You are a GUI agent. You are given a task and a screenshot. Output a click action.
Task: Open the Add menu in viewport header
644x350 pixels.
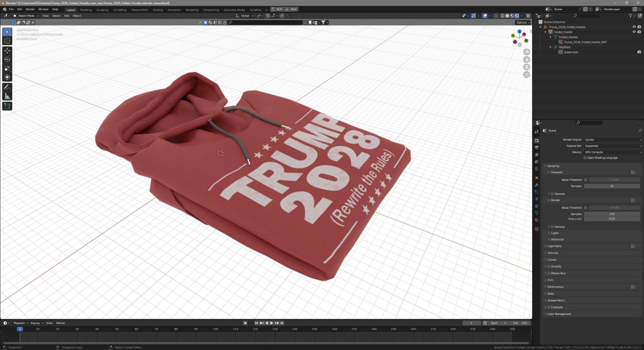pos(66,16)
